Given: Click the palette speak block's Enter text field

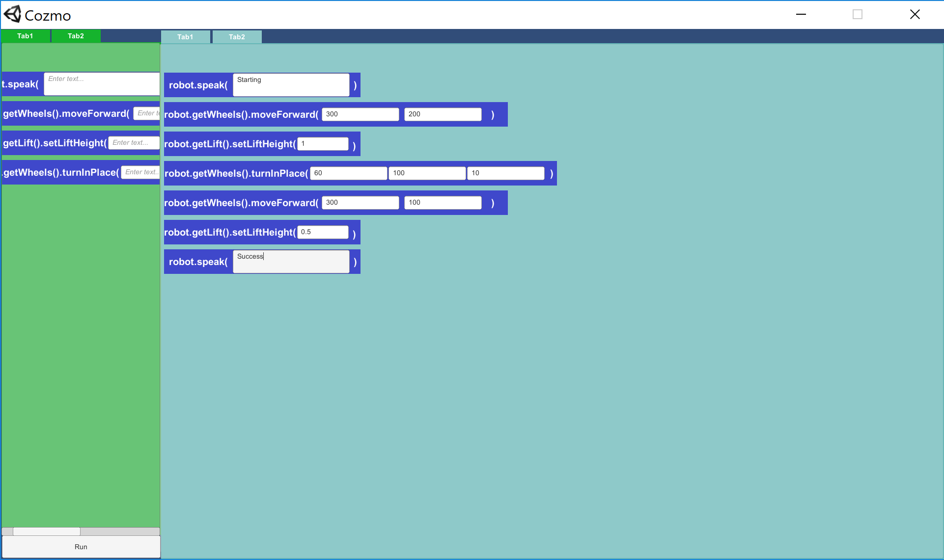Looking at the screenshot, I should (102, 84).
